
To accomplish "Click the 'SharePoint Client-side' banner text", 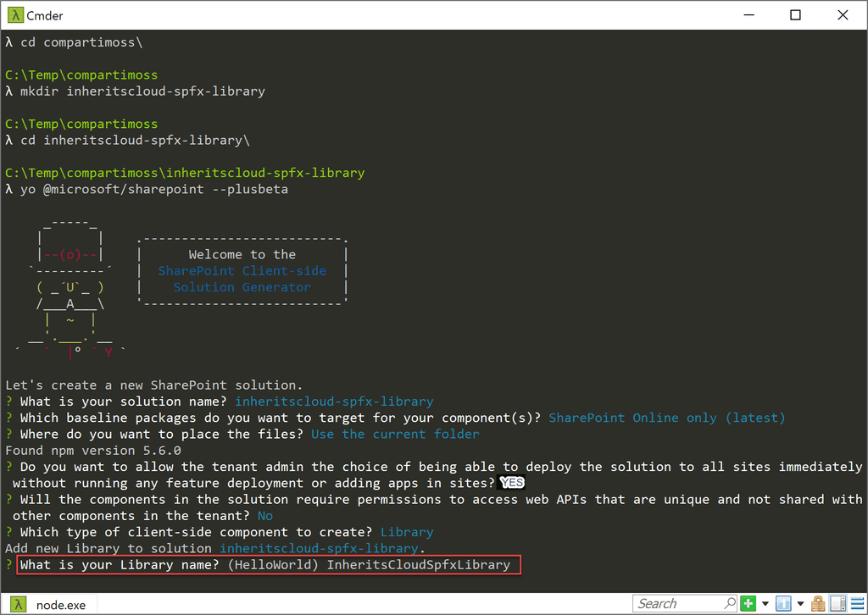I will pyautogui.click(x=242, y=271).
